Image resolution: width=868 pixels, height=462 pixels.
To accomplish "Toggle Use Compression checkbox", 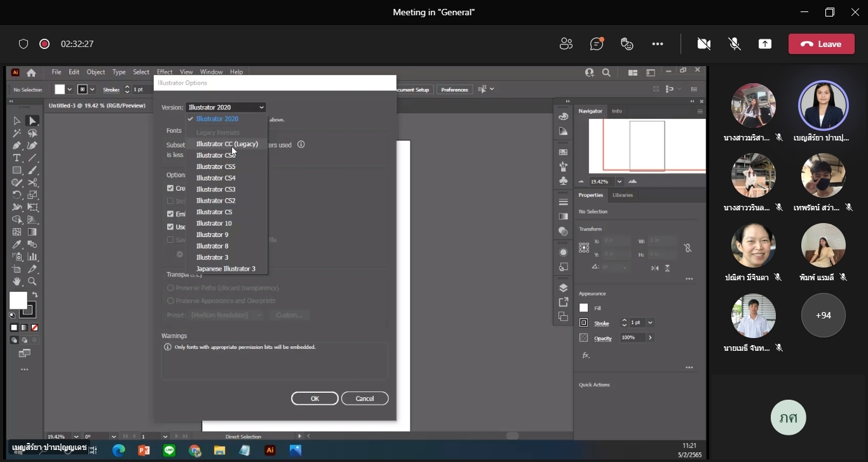I will click(170, 227).
